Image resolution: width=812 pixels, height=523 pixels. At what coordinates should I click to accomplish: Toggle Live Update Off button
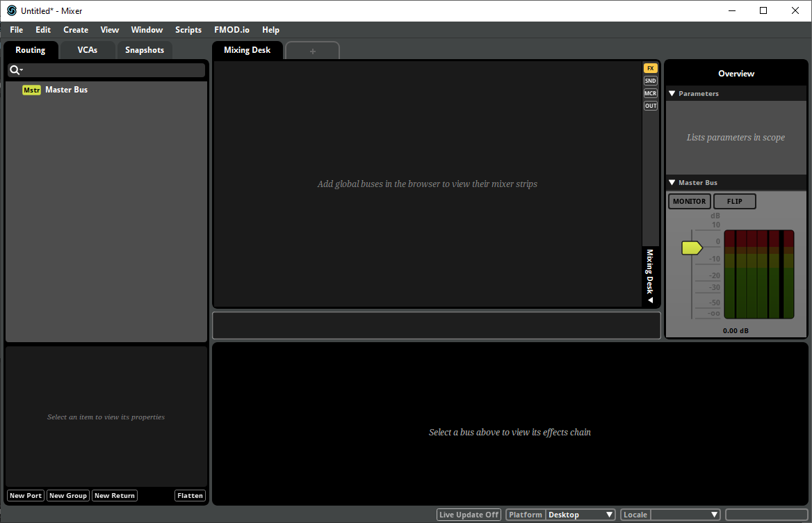(469, 515)
